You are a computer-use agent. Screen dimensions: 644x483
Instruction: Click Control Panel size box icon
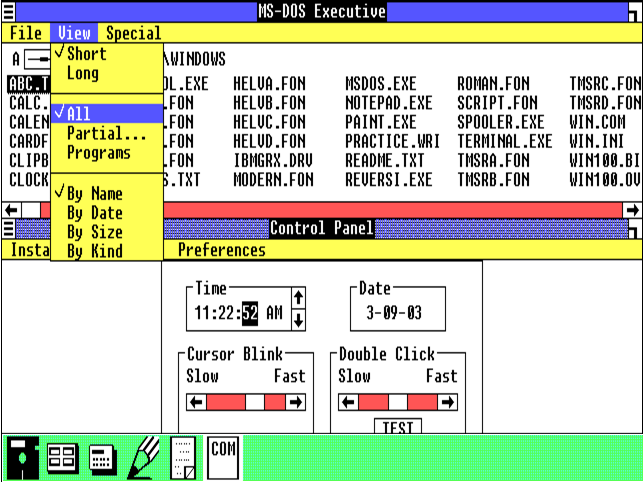point(635,228)
